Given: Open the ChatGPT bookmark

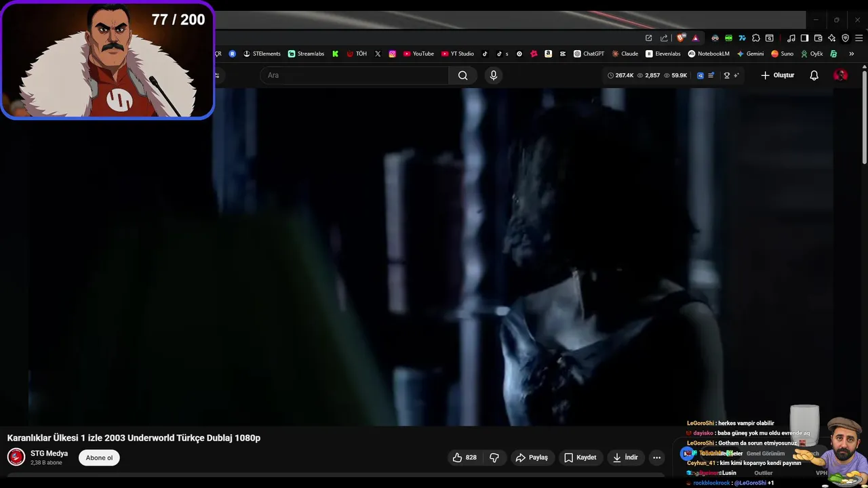Looking at the screenshot, I should coord(589,54).
